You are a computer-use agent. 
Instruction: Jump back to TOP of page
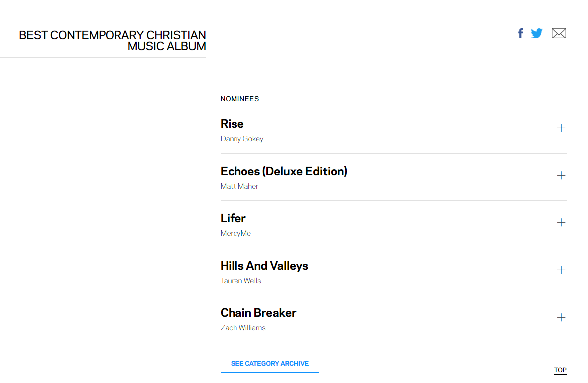click(x=560, y=370)
